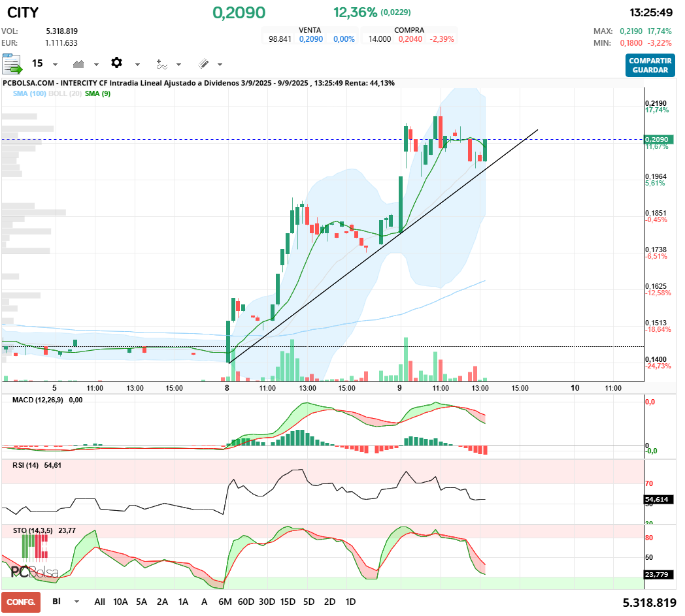Image resolution: width=685 pixels, height=616 pixels.
Task: Open the BI dropdown arrow
Action: (x=77, y=602)
